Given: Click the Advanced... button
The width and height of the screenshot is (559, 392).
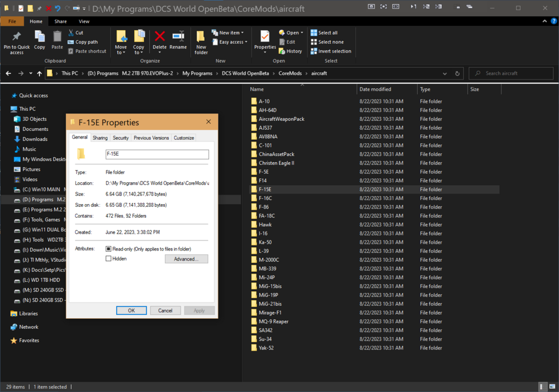Looking at the screenshot, I should pyautogui.click(x=186, y=259).
